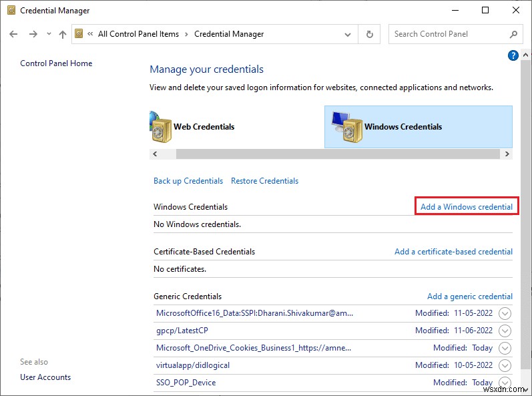Expand the virtualapp/didlogical credential details
The width and height of the screenshot is (532, 396).
(x=505, y=365)
